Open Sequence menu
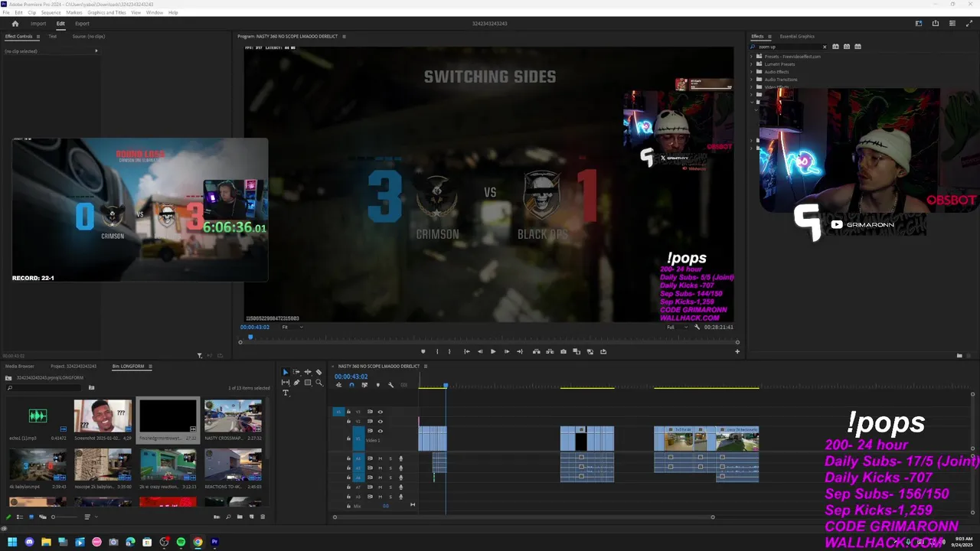This screenshot has height=551, width=980. (x=51, y=12)
